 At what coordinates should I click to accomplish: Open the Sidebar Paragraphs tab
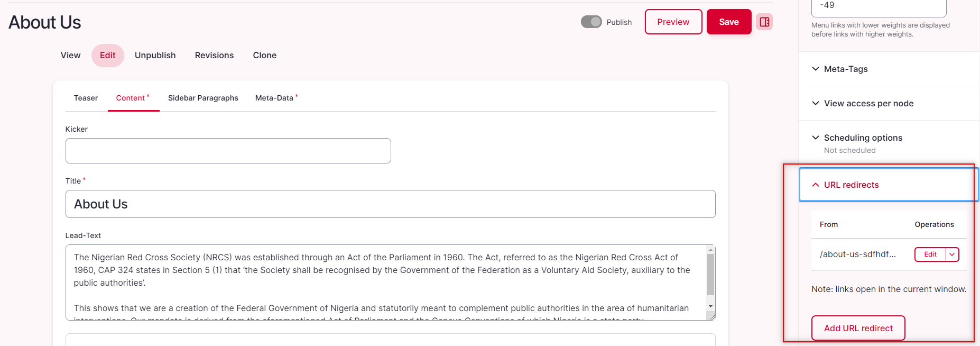tap(203, 98)
